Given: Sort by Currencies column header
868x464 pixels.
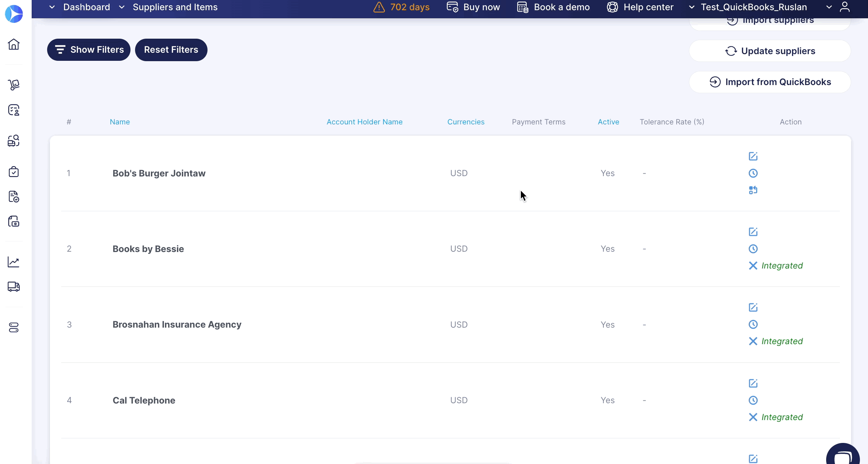Looking at the screenshot, I should [x=466, y=122].
